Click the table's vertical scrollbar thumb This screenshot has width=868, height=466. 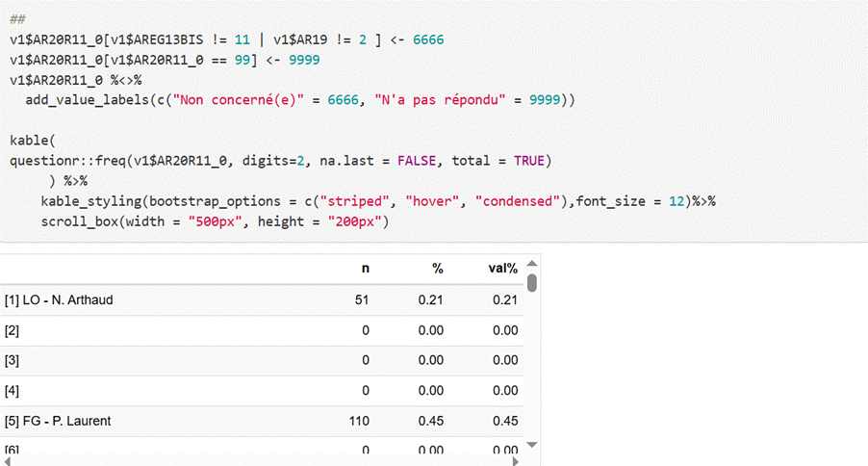point(532,283)
